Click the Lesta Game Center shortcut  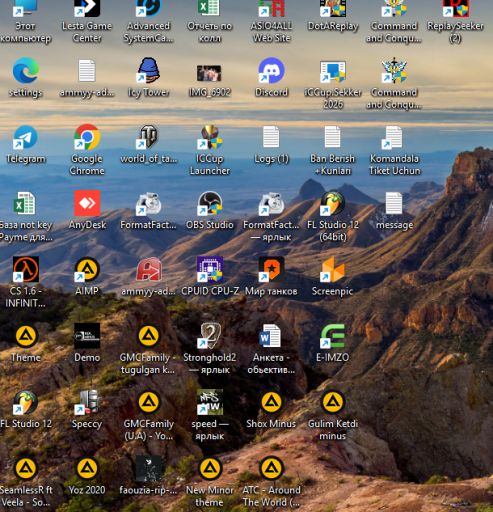click(x=87, y=8)
